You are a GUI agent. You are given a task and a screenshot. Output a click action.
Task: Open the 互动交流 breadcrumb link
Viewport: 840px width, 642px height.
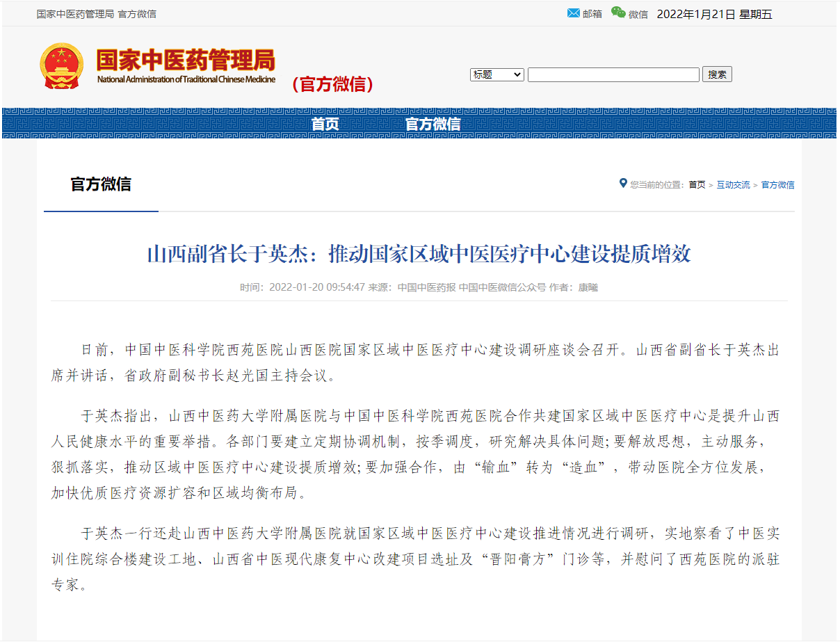coord(734,185)
